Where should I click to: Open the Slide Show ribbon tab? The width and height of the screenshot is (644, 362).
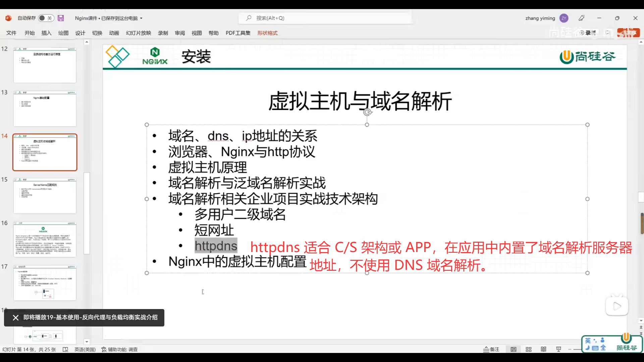coord(139,33)
